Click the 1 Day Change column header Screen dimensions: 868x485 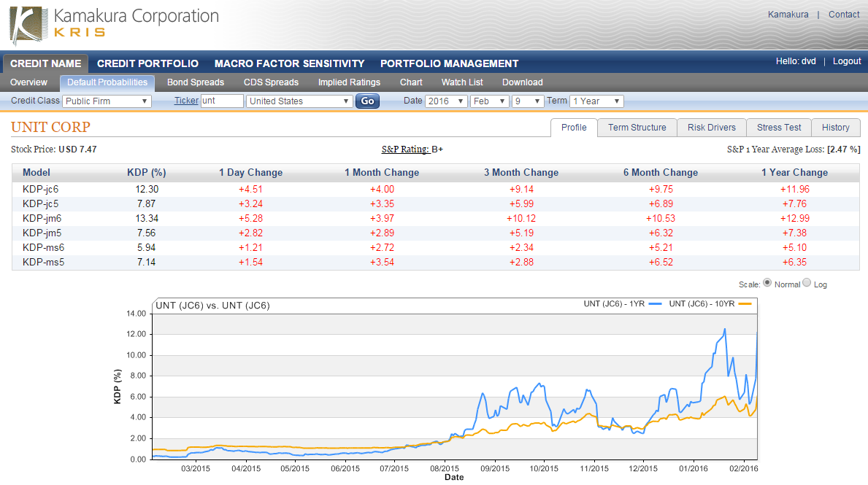(251, 173)
